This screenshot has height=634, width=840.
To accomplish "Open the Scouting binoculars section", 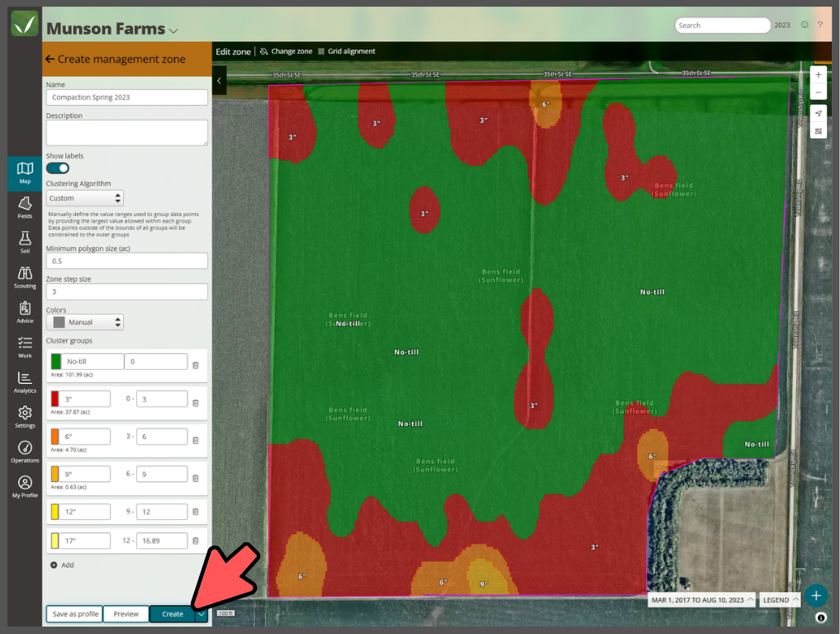I will [x=25, y=278].
